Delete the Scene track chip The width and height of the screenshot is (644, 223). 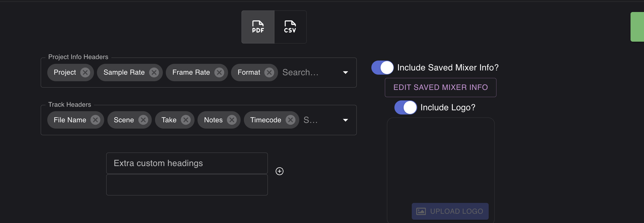click(x=143, y=120)
